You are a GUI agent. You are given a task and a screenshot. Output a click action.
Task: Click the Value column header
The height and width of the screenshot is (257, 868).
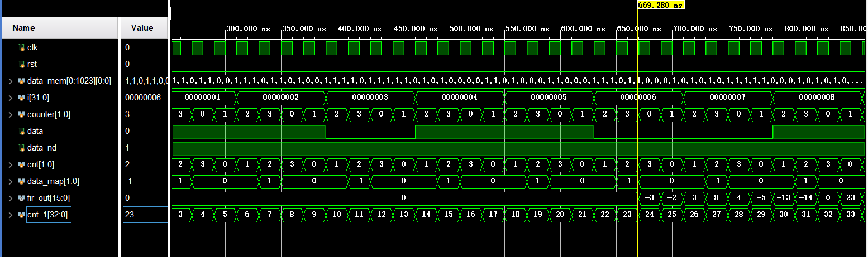(x=142, y=28)
